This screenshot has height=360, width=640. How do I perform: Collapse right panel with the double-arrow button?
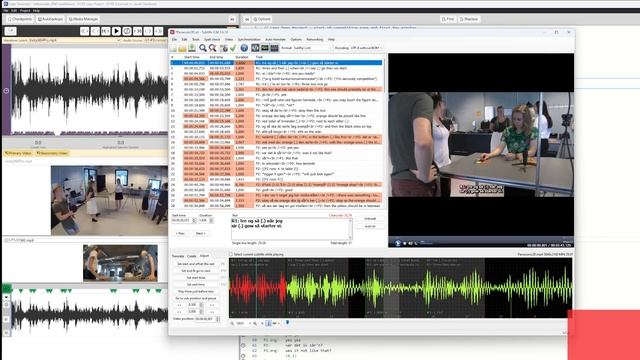coord(247,19)
